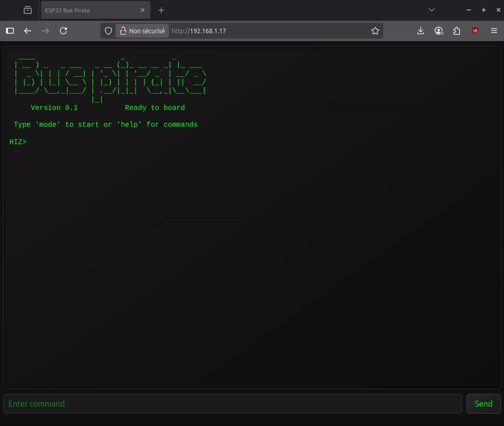Click the 'Enter command' input field
Viewport: 504px width, 426px height.
tap(233, 404)
